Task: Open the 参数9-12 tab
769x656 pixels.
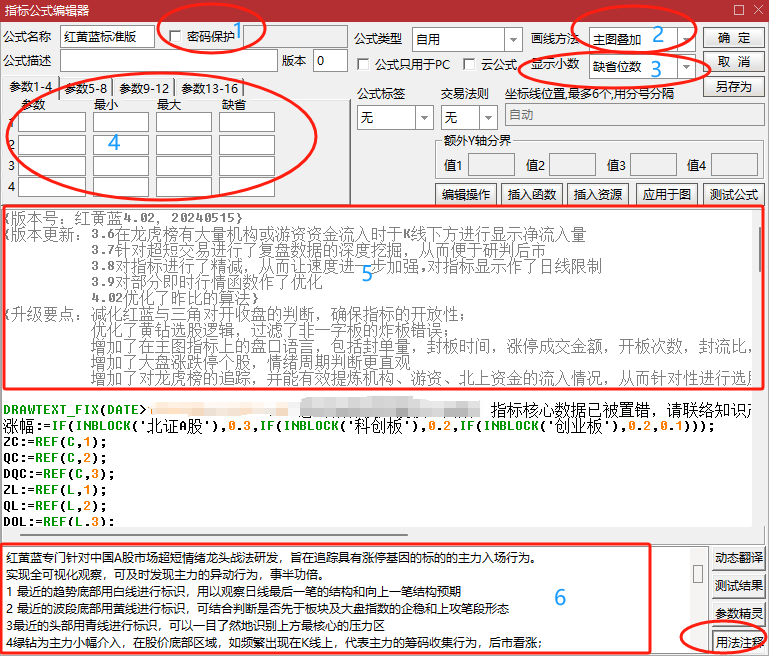Action: (x=144, y=88)
